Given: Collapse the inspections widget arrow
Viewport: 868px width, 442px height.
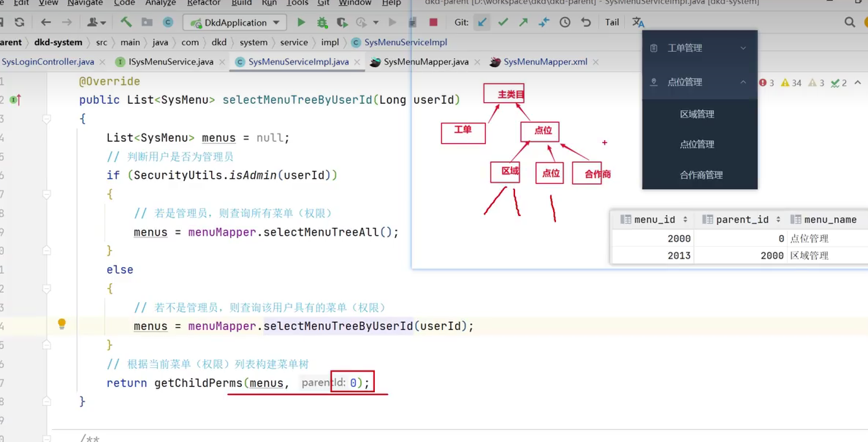Looking at the screenshot, I should [858, 83].
